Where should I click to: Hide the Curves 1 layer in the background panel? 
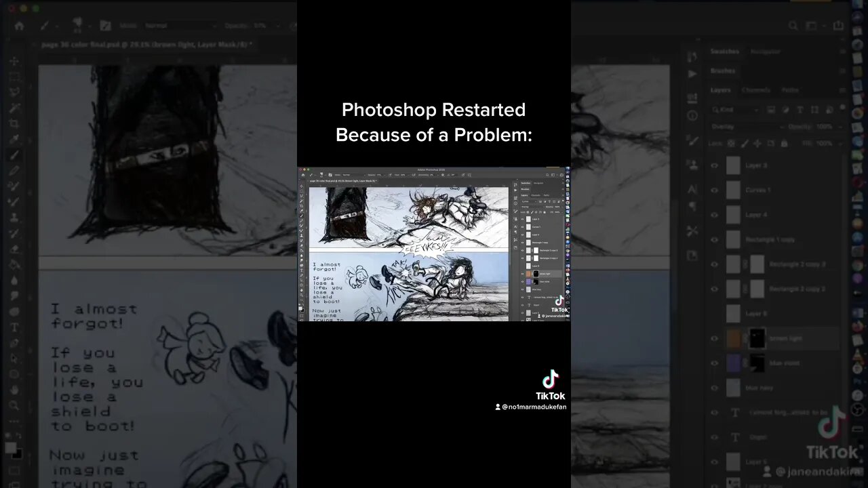(714, 190)
